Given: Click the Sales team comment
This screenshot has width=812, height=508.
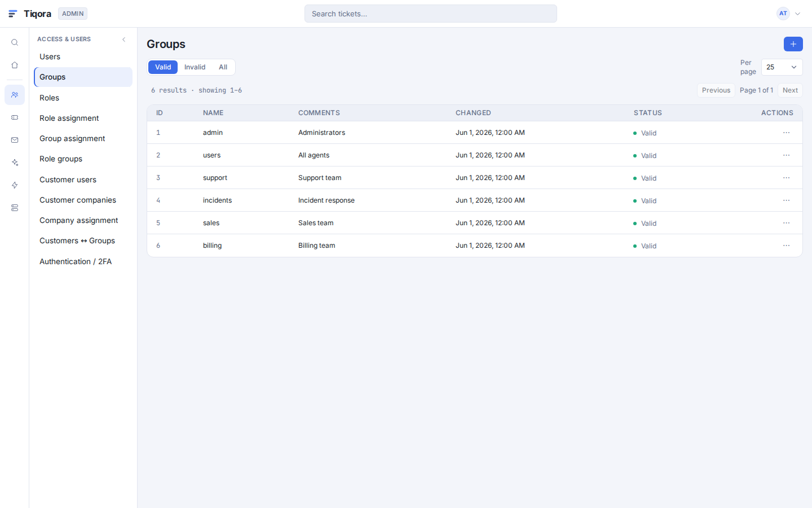Looking at the screenshot, I should pyautogui.click(x=316, y=223).
